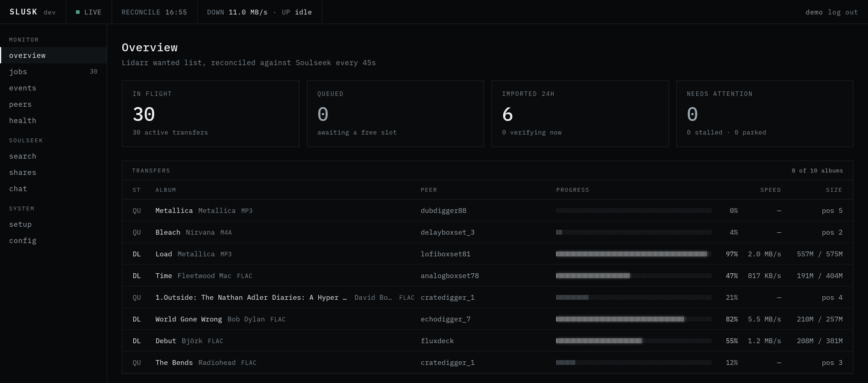
Task: Click the 557M / 575M size value
Action: (x=820, y=254)
